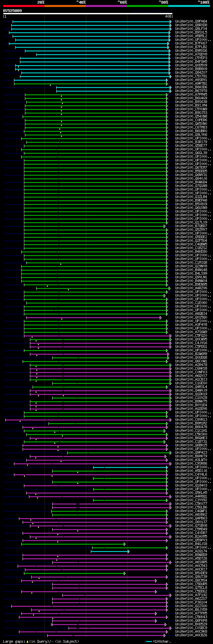
Task: Click the white query bar spanning 1 to 408
Action: [88, 14]
